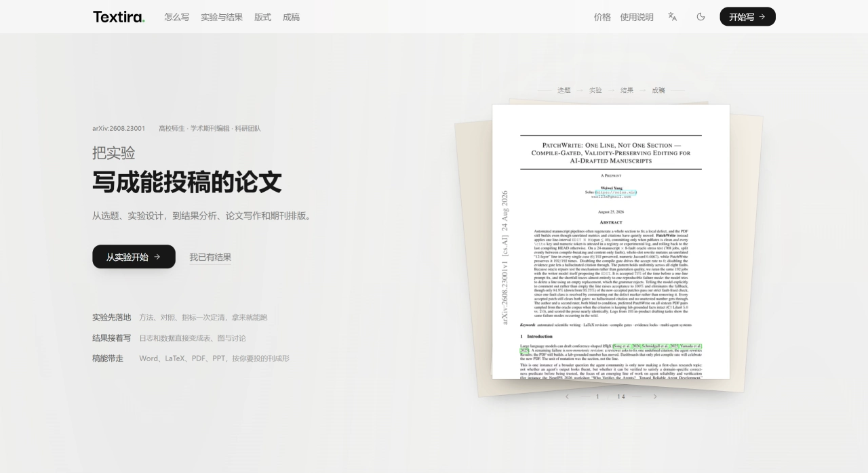This screenshot has width=868, height=473.
Task: Click the 实验先落地 feature row
Action: pos(180,317)
